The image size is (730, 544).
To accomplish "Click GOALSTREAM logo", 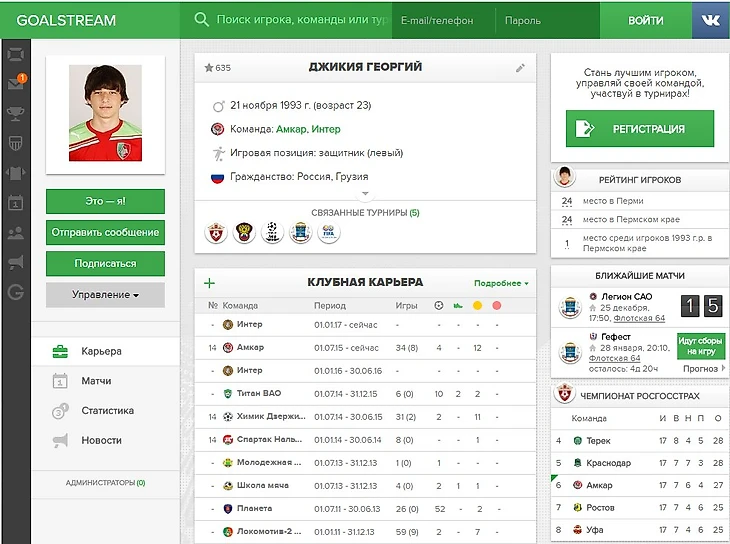I will click(66, 20).
